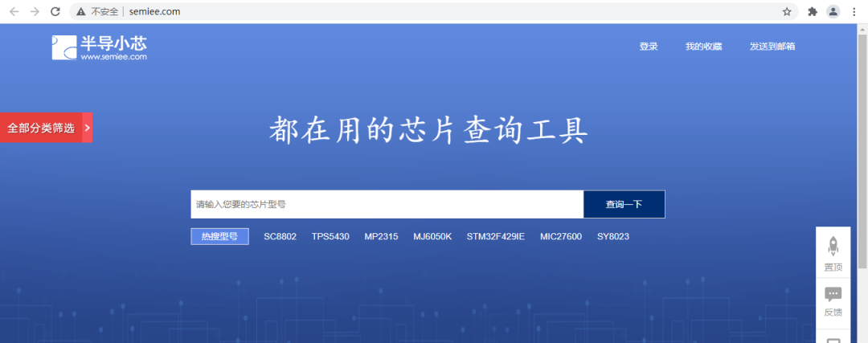
Task: Expand the 全部分类筛选 category filter panel
Action: (46, 128)
